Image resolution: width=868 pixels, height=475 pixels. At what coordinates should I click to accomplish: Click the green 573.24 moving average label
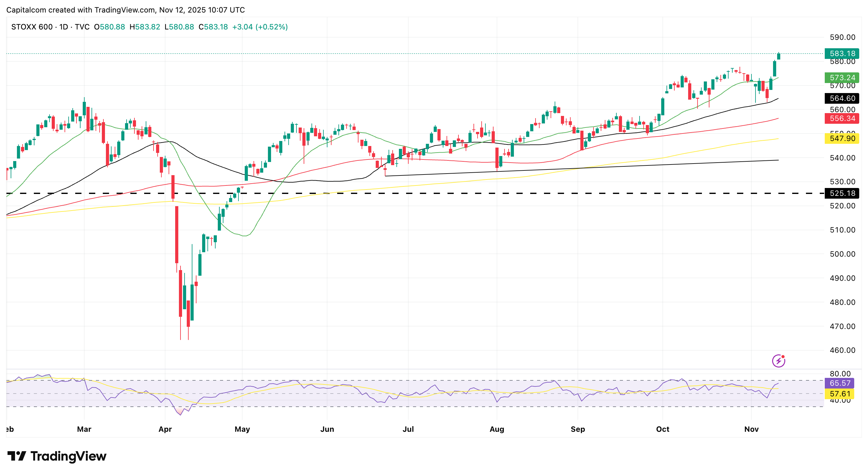point(842,78)
